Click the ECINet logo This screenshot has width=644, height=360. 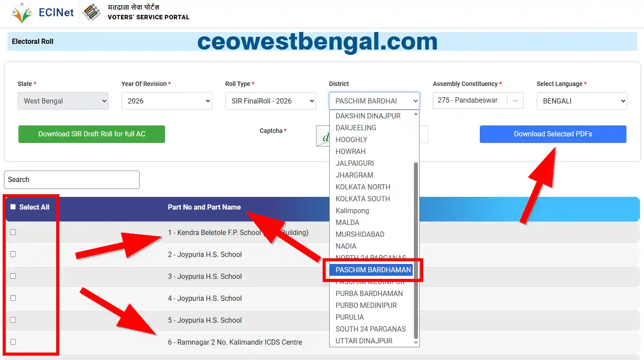tap(43, 13)
